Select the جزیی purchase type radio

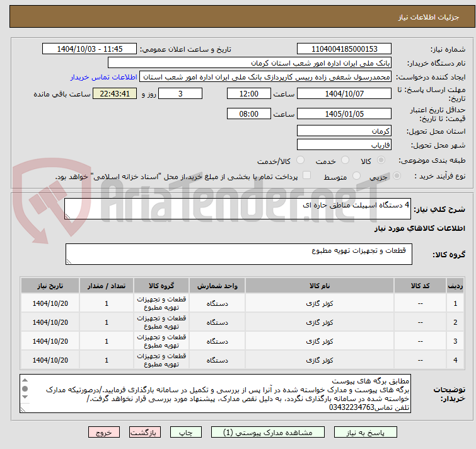point(397,176)
